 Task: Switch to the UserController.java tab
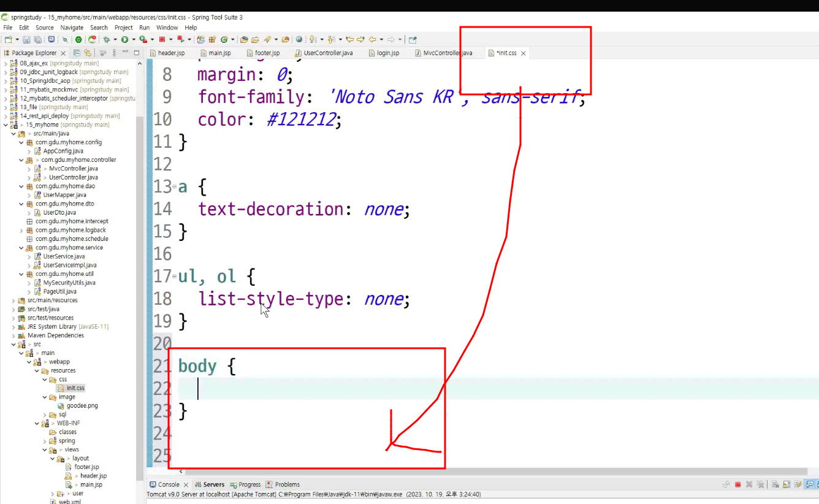(x=324, y=53)
